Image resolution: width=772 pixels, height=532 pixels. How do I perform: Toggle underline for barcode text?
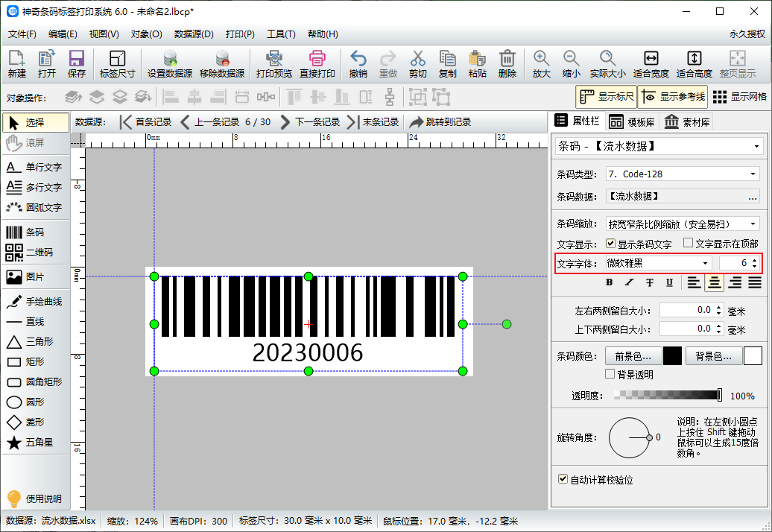pyautogui.click(x=669, y=282)
